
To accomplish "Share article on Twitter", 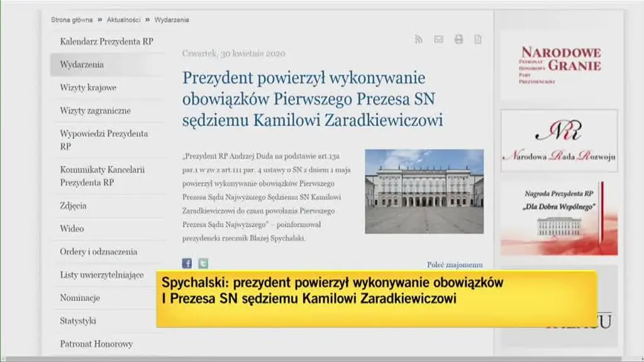I will (x=203, y=264).
